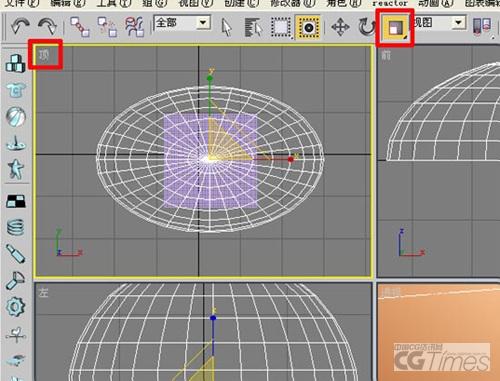The width and height of the screenshot is (500, 381).
Task: Open the reactor menu
Action: tap(390, 3)
